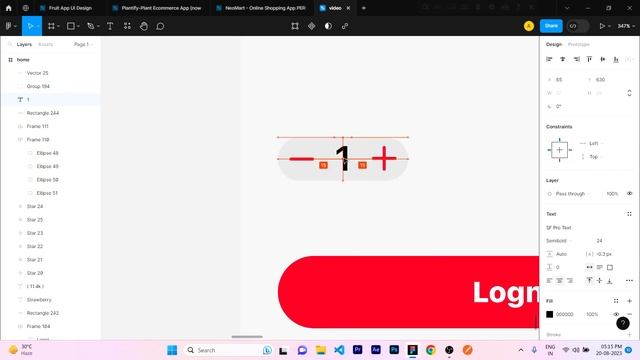Toggle fill visibility eye icon
Viewport: 640px width, 360px height.
[x=616, y=314]
